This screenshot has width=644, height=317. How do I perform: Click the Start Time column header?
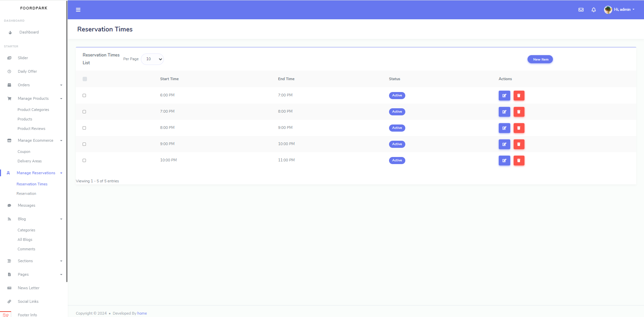169,79
